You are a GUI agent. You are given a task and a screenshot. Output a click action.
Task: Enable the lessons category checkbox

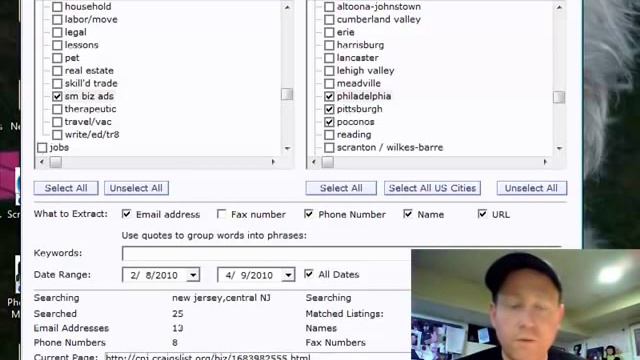tap(57, 45)
